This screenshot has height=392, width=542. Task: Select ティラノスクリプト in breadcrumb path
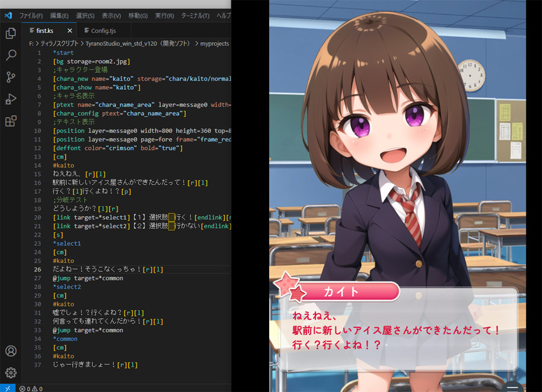point(60,43)
